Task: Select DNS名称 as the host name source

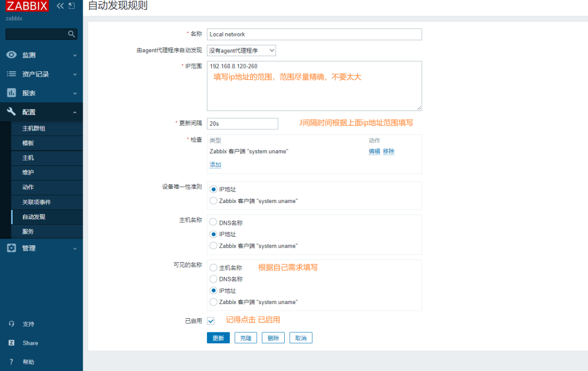Action: pyautogui.click(x=214, y=222)
